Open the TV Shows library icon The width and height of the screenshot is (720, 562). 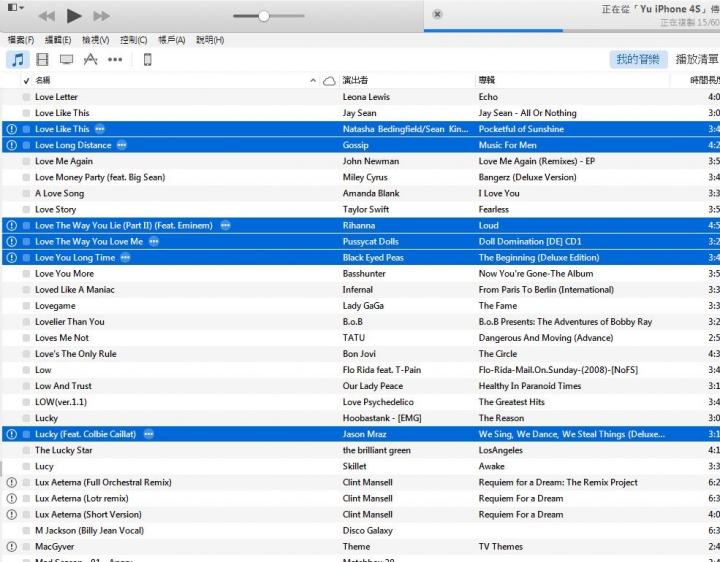67,60
